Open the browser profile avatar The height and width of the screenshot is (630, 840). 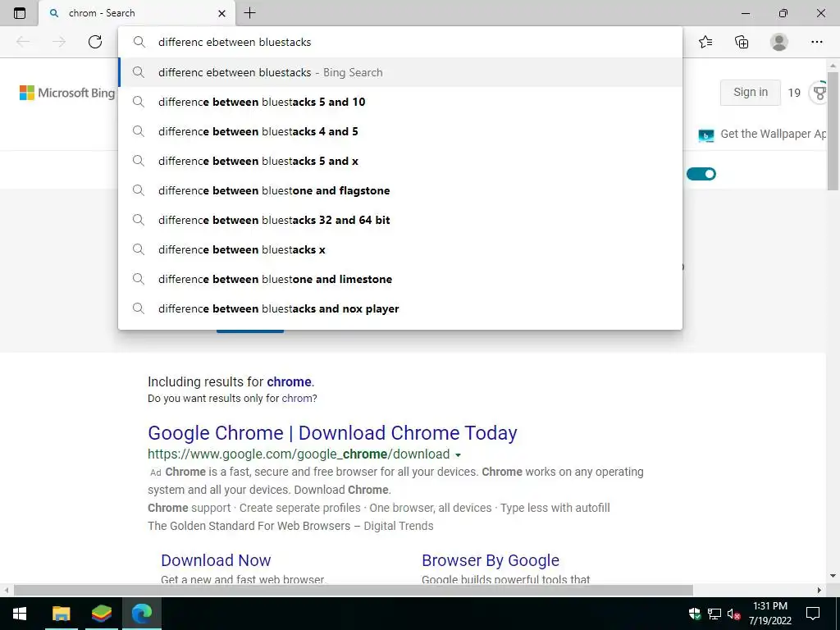[779, 42]
